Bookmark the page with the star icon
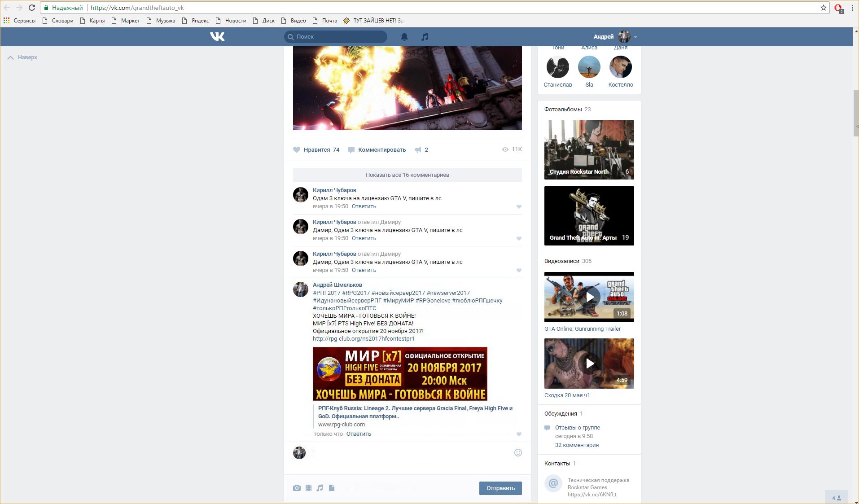The width and height of the screenshot is (859, 504). (824, 8)
